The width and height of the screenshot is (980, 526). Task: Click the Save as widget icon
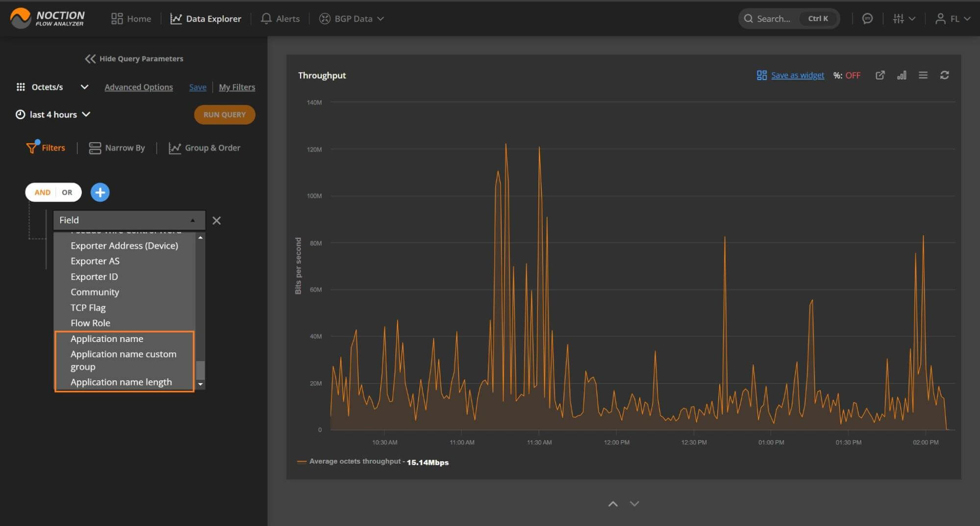click(x=761, y=75)
